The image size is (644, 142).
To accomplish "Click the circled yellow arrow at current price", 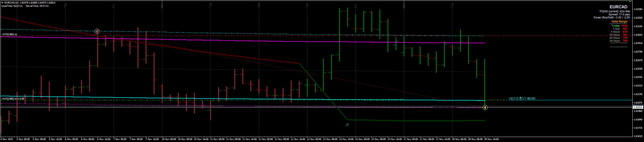I will pyautogui.click(x=485, y=108).
